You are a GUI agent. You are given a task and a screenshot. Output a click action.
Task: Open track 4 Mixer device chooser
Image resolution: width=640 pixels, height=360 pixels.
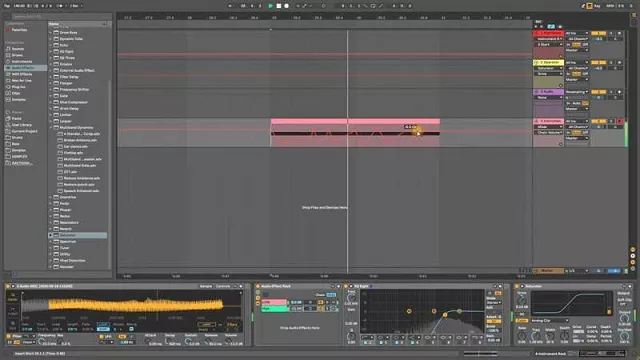tap(549, 127)
